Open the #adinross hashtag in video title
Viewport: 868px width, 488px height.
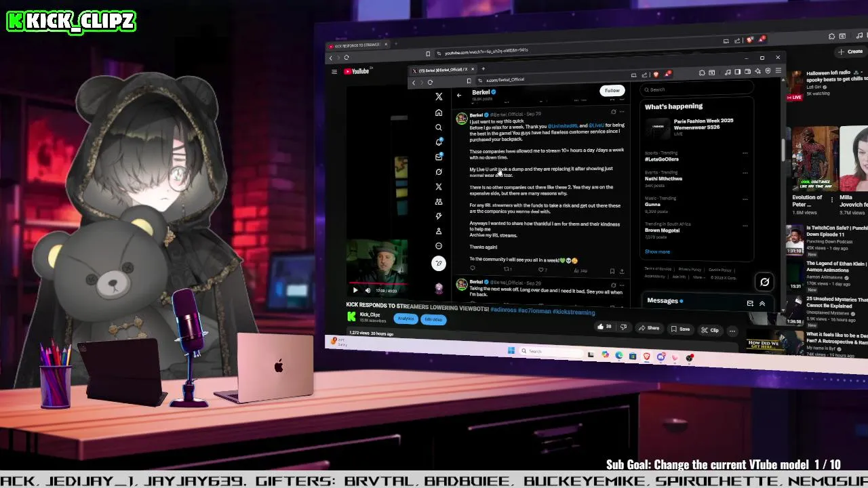pos(502,310)
